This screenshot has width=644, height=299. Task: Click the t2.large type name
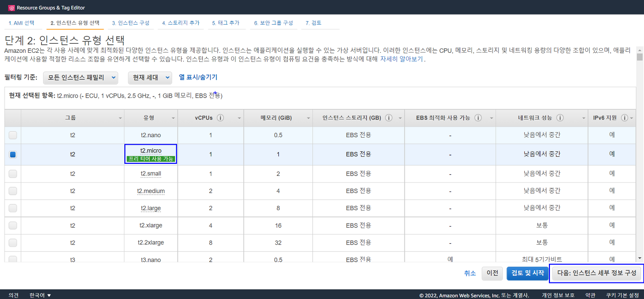tap(151, 208)
